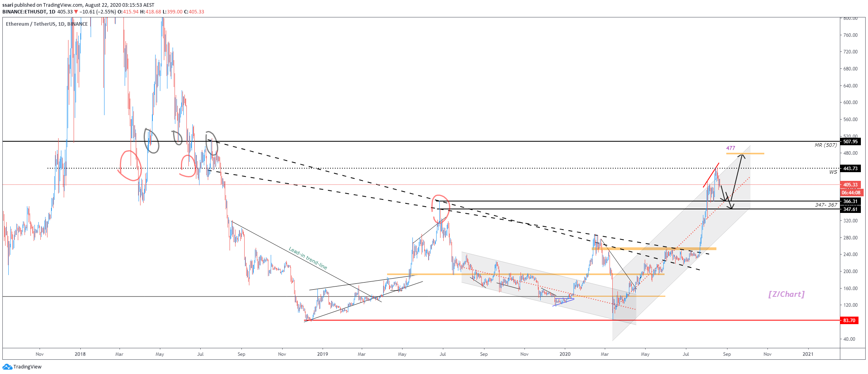Click the TradingView cloud logo icon

[7, 367]
